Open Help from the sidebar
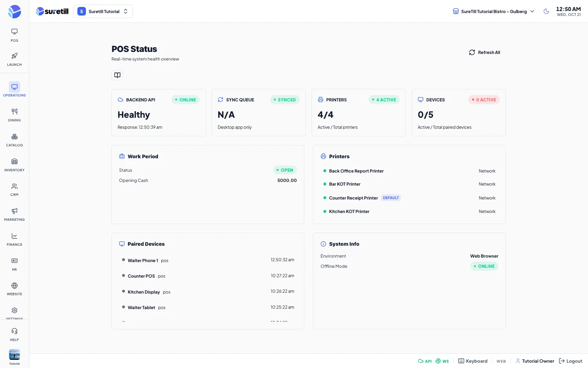This screenshot has width=588, height=368. 14,334
